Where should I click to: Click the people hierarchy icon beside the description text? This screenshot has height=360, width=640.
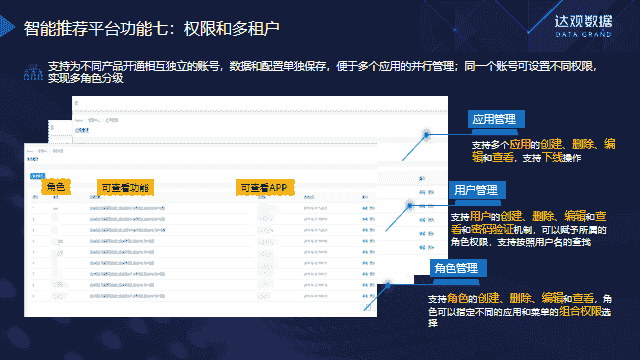[33, 72]
